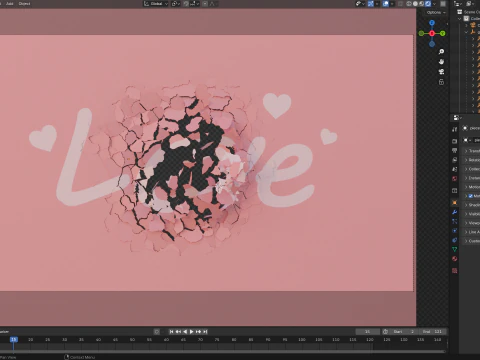Open the Output properties tab
Viewport: 480px width, 360px height.
pos(455,151)
